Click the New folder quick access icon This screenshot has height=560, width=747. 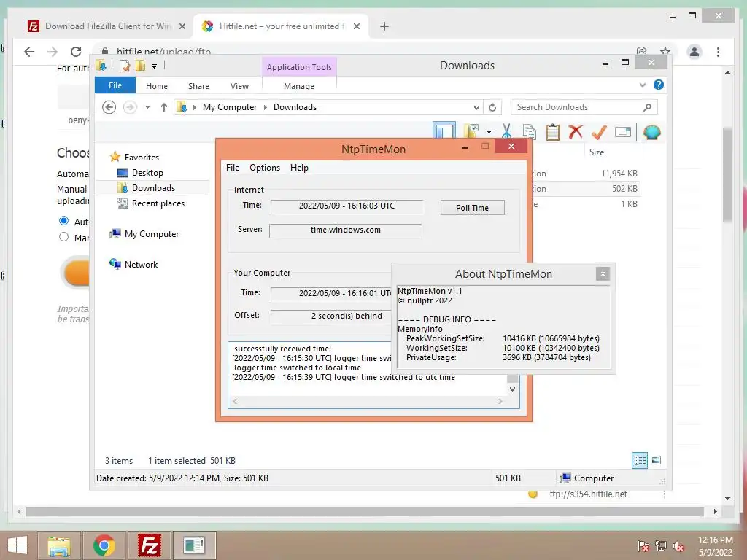140,66
